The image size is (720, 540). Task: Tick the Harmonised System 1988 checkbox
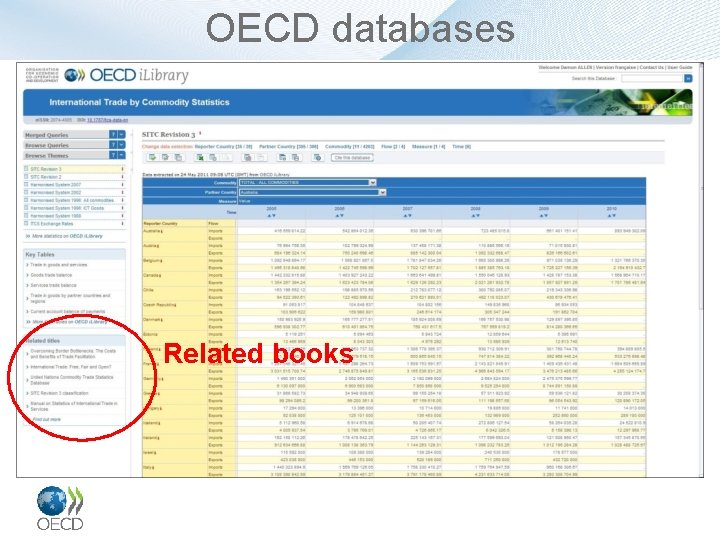[x=26, y=216]
